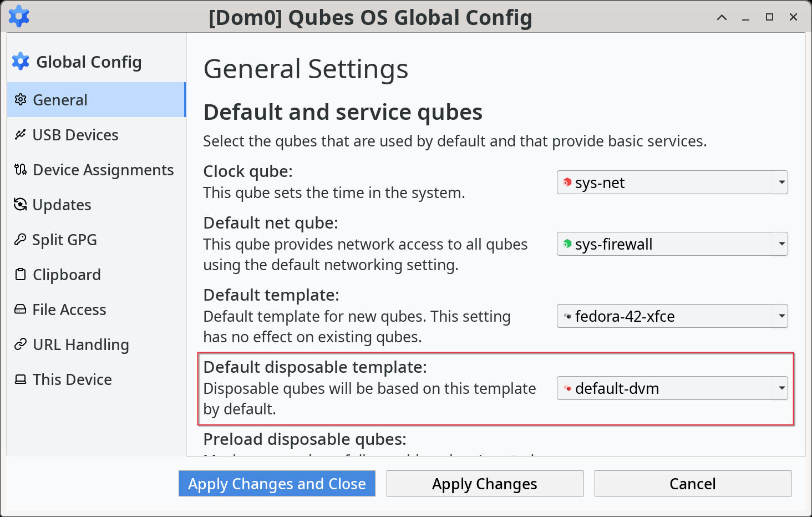
Task: Open the Default net qube dropdown
Action: pos(781,244)
